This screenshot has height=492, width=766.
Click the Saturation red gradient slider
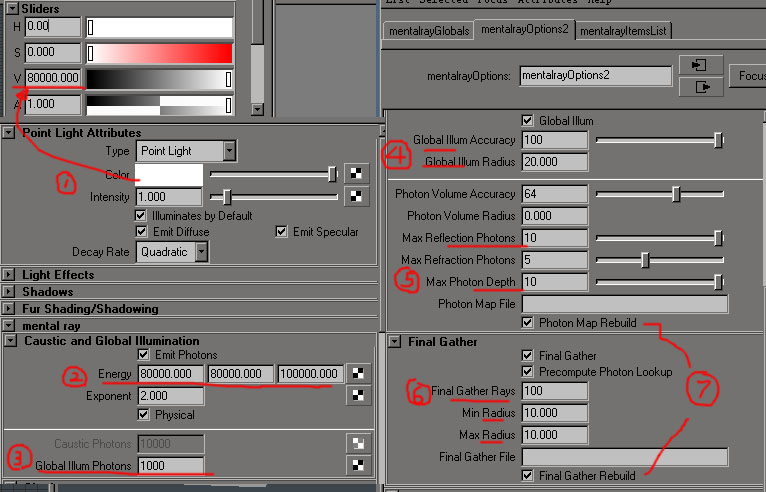[159, 53]
